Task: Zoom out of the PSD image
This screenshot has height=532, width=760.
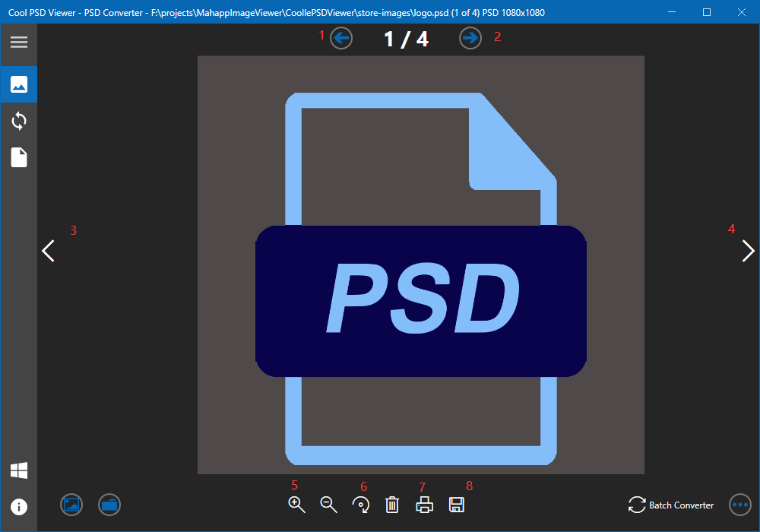Action: click(x=328, y=505)
